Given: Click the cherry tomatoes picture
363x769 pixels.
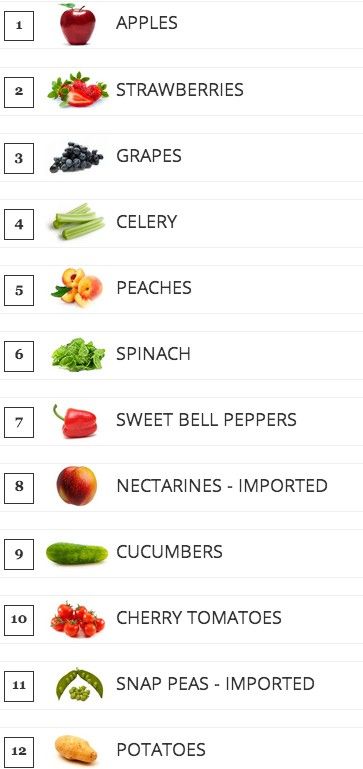Looking at the screenshot, I should click(78, 619).
